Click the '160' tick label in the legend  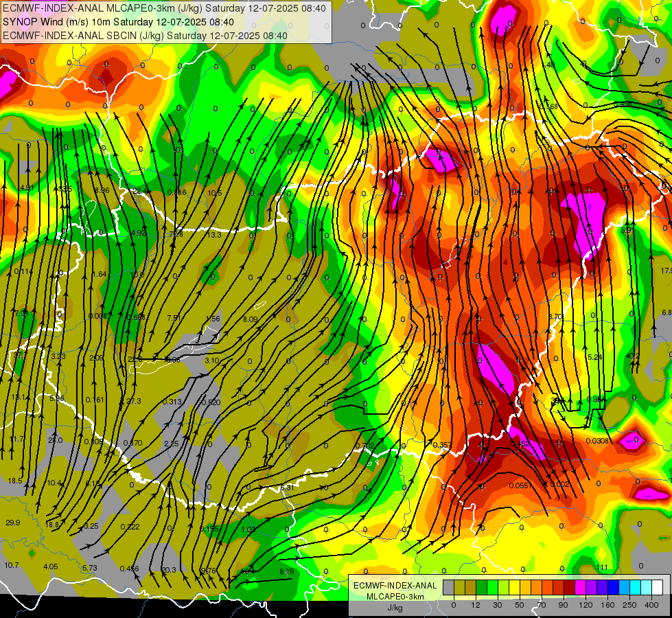click(x=607, y=605)
